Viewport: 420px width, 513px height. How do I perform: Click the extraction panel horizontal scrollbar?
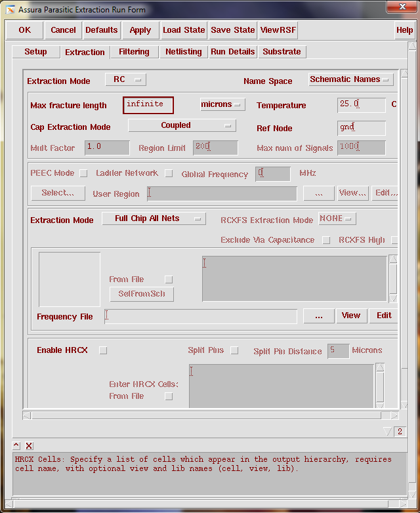click(211, 415)
